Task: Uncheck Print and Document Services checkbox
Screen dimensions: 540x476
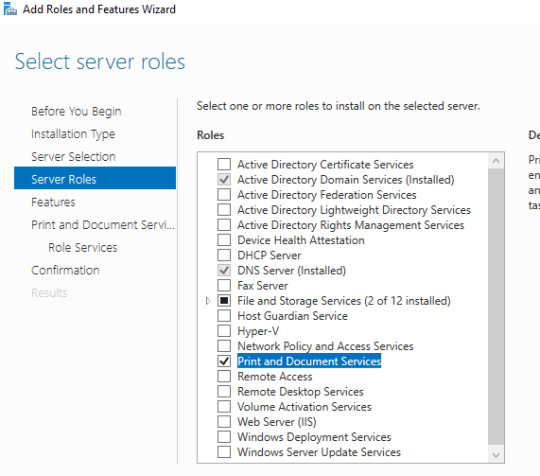Action: pos(224,361)
